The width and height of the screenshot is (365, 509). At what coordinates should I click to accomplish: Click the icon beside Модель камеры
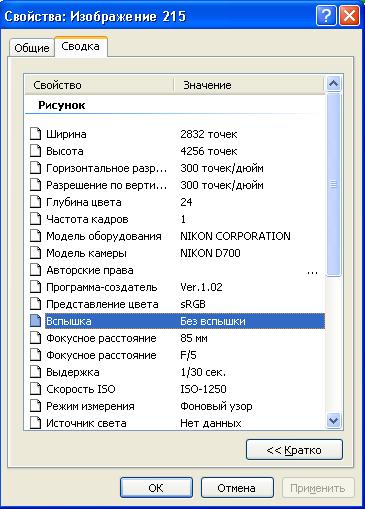pyautogui.click(x=36, y=253)
